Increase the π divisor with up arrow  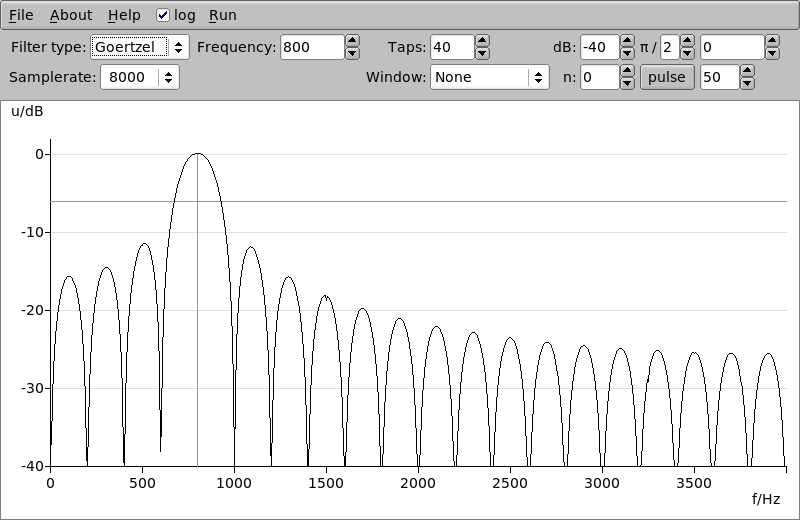click(687, 41)
